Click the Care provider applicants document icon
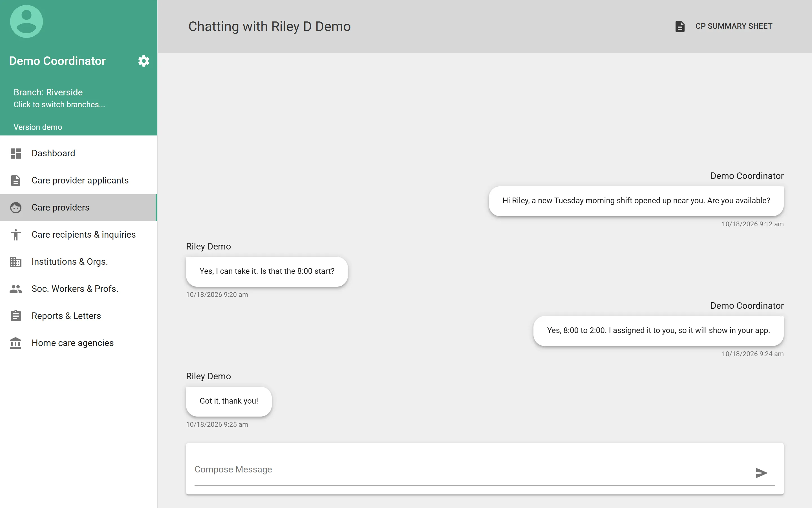The image size is (812, 508). pos(16,180)
